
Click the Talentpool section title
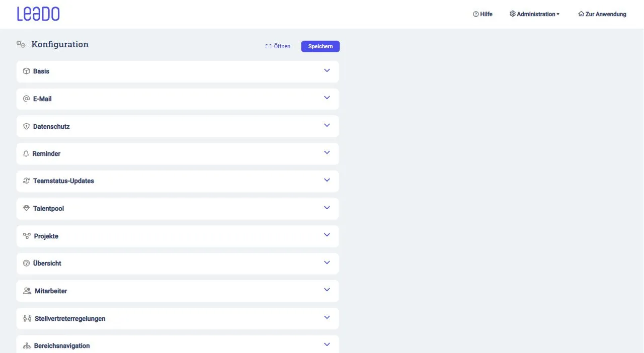48,209
